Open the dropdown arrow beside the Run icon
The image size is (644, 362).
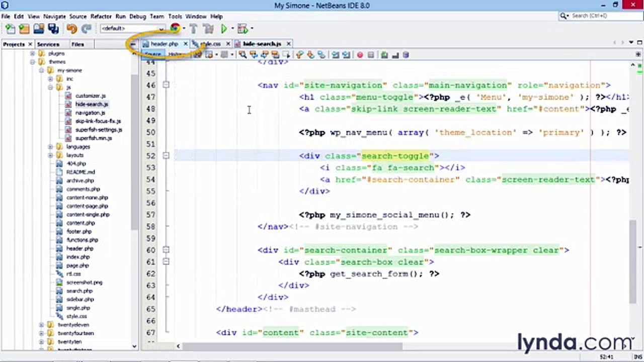232,29
